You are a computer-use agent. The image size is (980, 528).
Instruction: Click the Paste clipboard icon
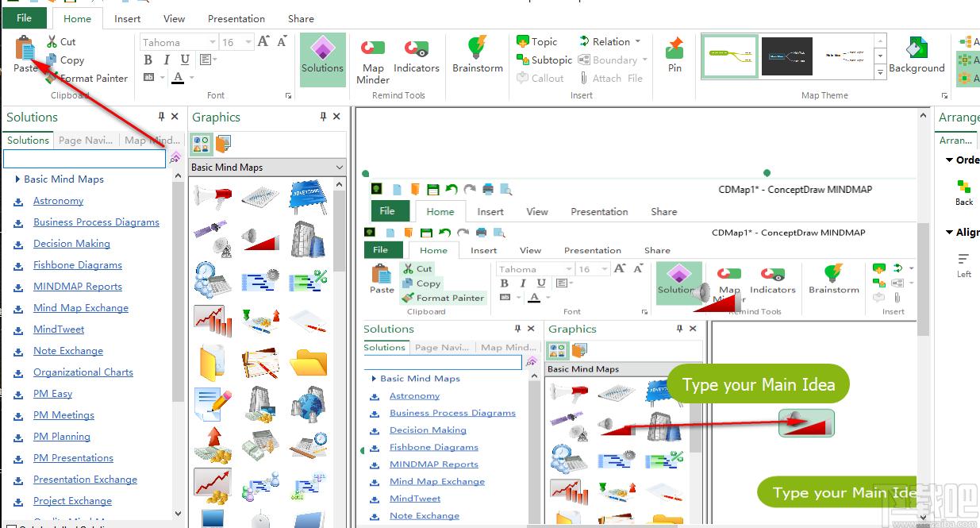click(26, 48)
